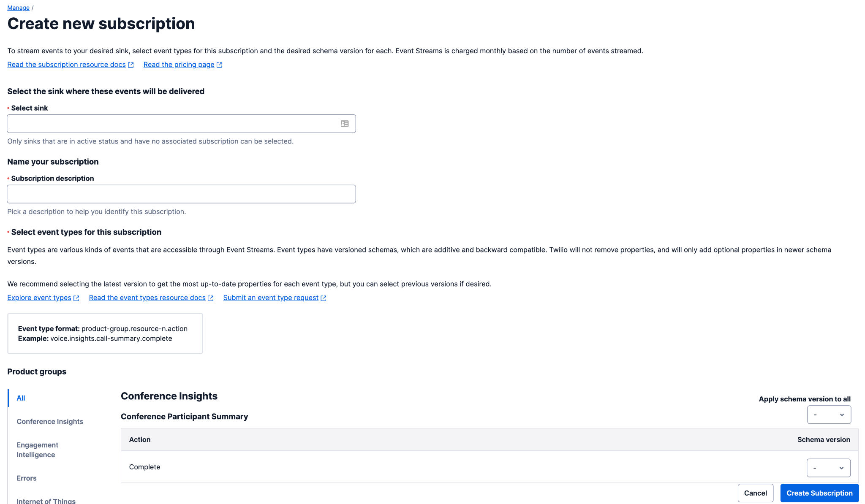Image resolution: width=865 pixels, height=504 pixels.
Task: Open the Apply schema version to all dropdown
Action: coord(829,415)
